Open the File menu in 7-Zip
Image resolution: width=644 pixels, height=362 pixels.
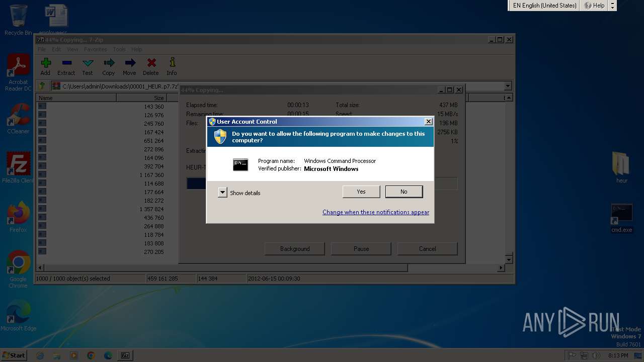click(x=42, y=49)
